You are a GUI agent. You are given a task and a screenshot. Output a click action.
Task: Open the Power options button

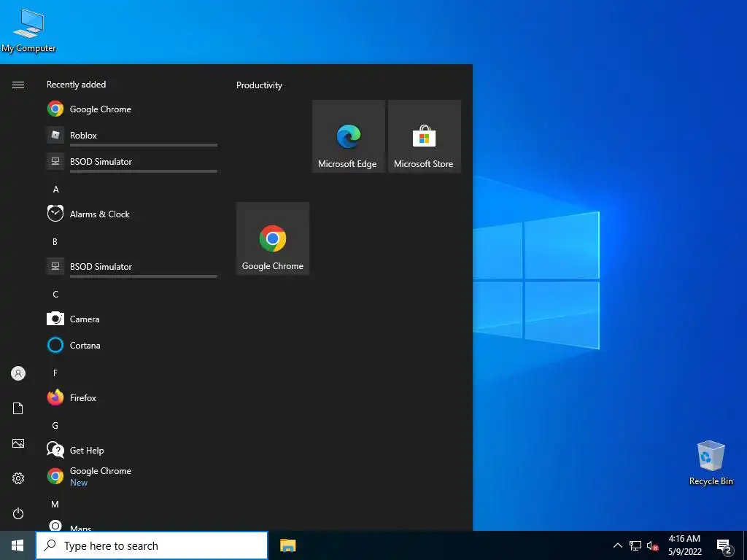18,513
